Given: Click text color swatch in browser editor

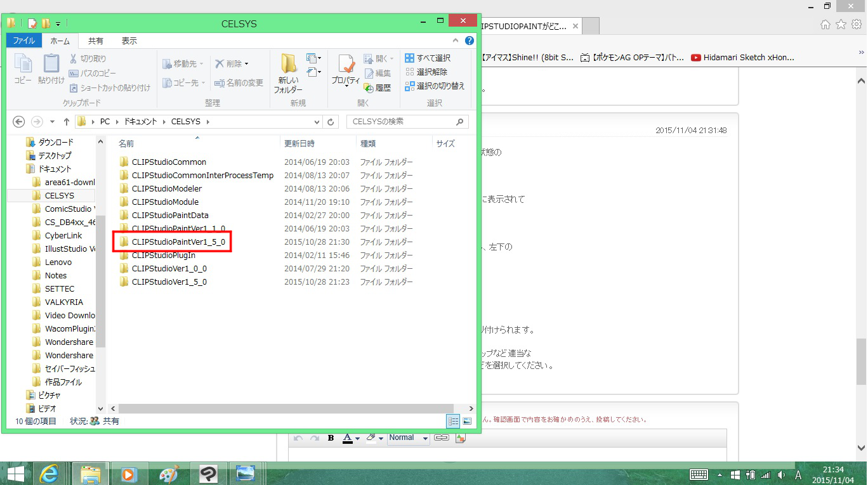Looking at the screenshot, I should pyautogui.click(x=347, y=438).
